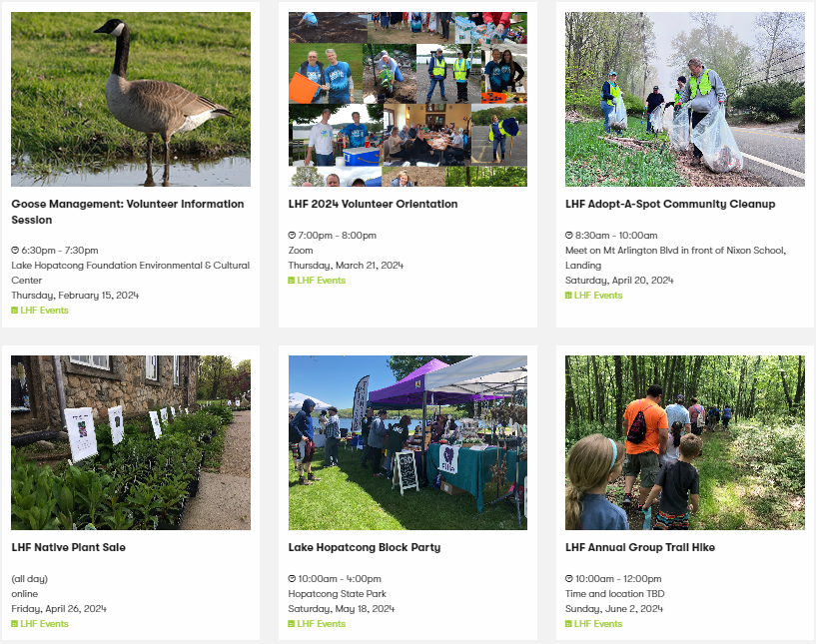Select the roadside cleanup photo thumbnail

point(685,100)
